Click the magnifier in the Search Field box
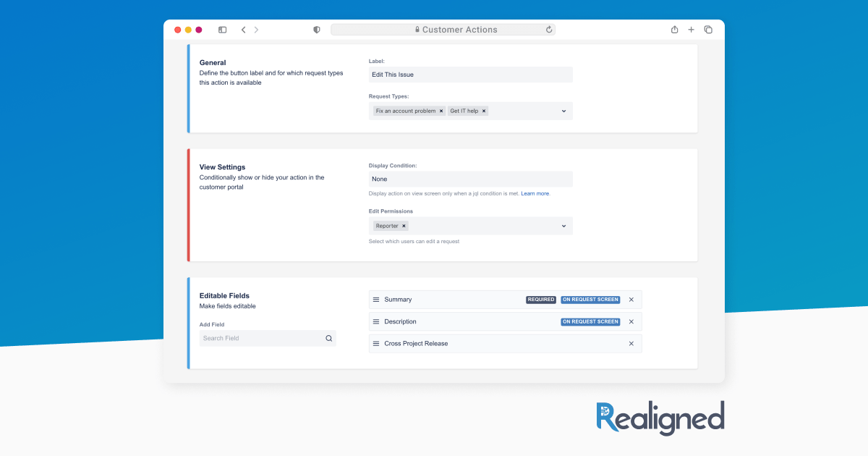The height and width of the screenshot is (456, 868). tap(329, 338)
